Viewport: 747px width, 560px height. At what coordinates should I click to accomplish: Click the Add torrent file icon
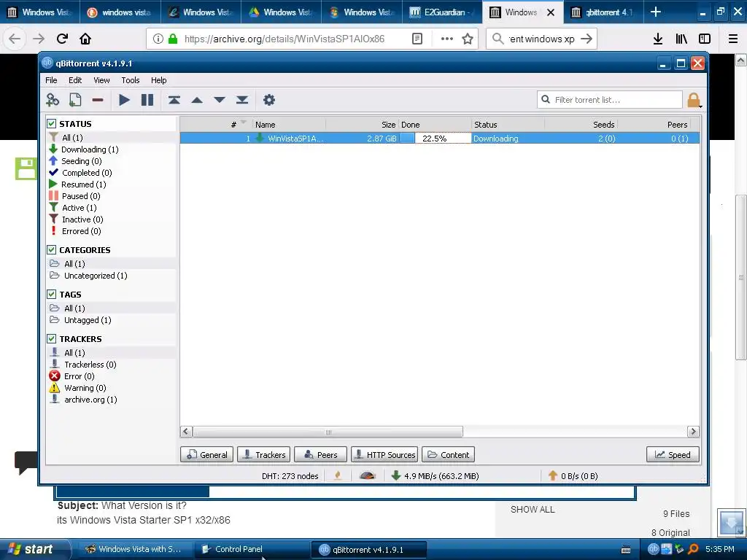(x=75, y=100)
